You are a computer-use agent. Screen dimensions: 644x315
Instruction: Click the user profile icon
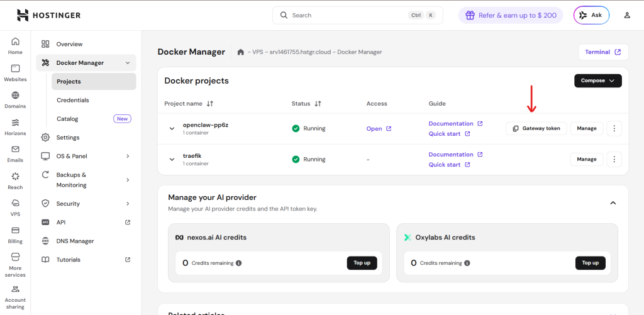pos(627,15)
